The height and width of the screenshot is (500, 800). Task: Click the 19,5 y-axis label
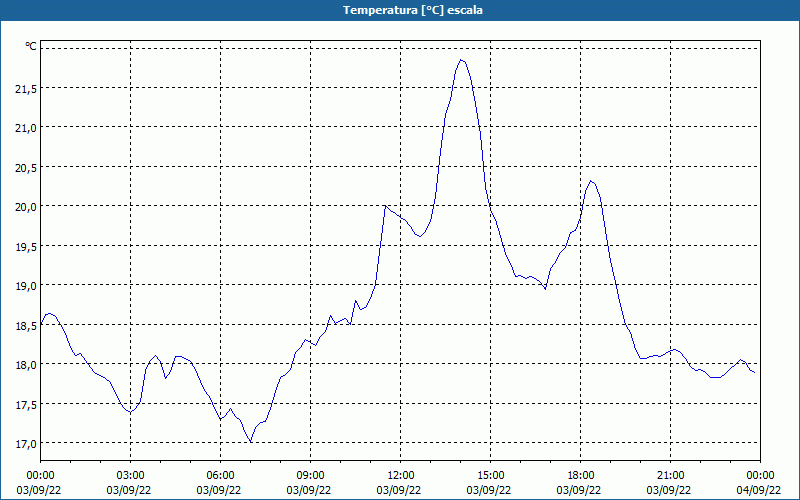click(x=26, y=247)
